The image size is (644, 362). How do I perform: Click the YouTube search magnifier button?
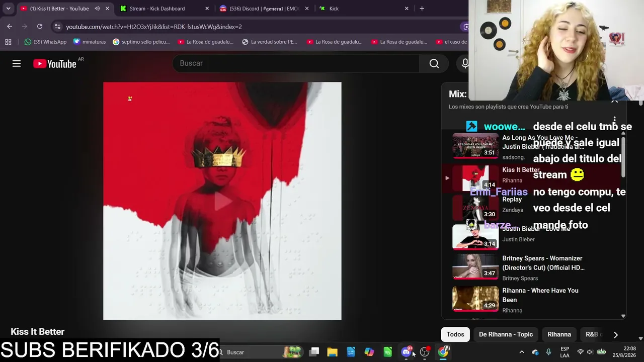(434, 63)
